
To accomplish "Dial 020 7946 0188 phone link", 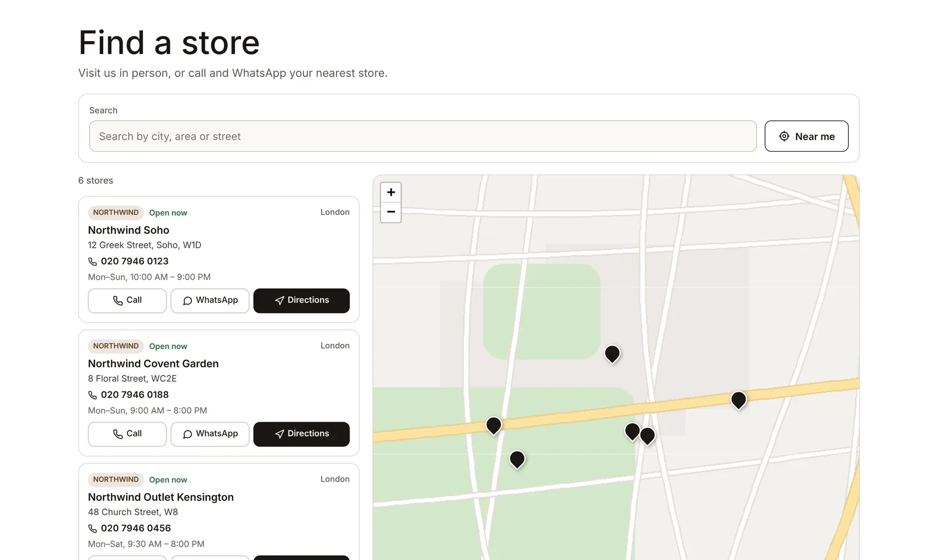I will (x=128, y=395).
